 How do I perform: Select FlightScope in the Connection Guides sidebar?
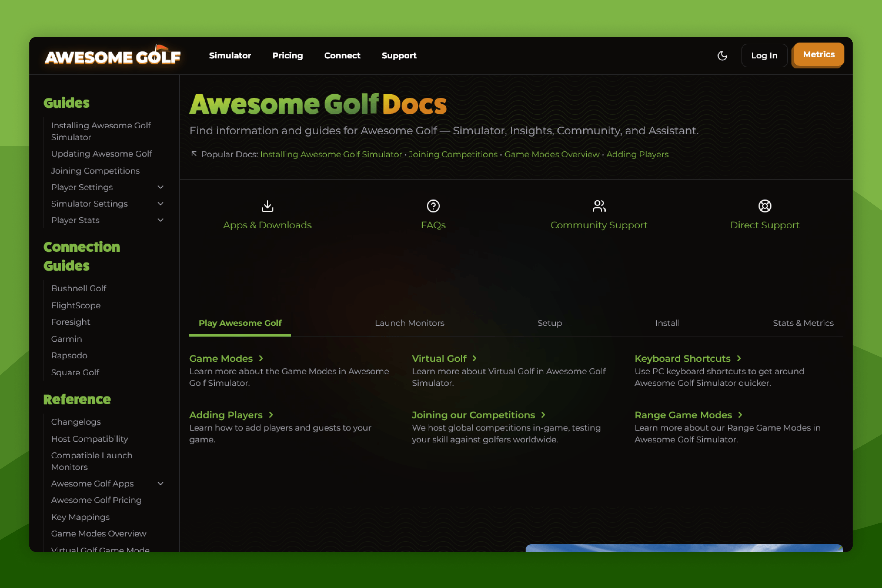76,305
